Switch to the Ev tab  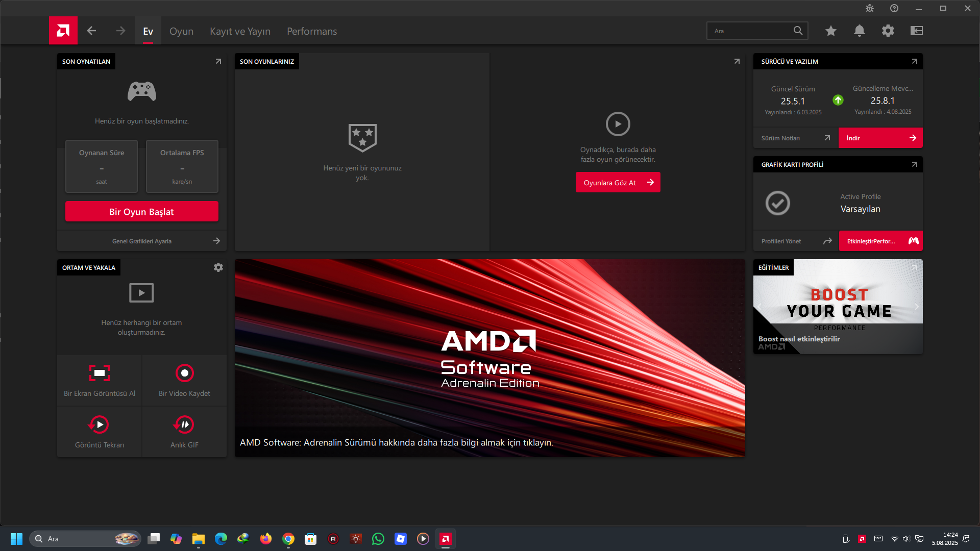[148, 31]
